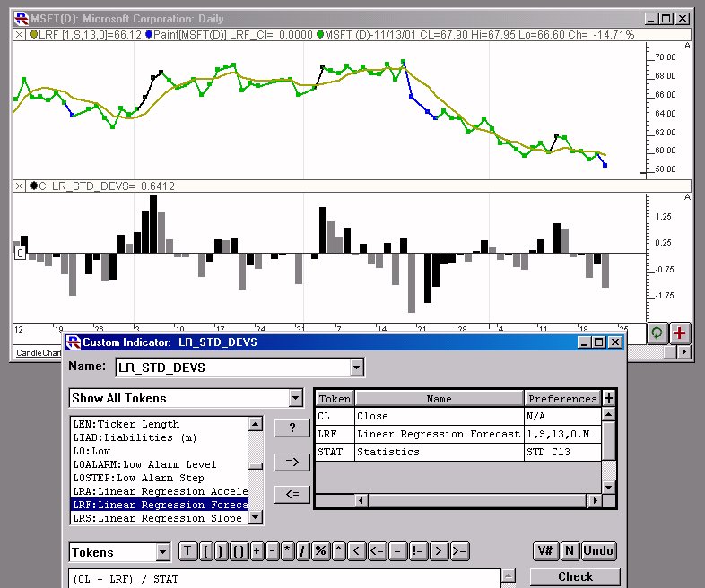Insert the percent operator
Image resolution: width=705 pixels, height=588 pixels.
pyautogui.click(x=320, y=551)
